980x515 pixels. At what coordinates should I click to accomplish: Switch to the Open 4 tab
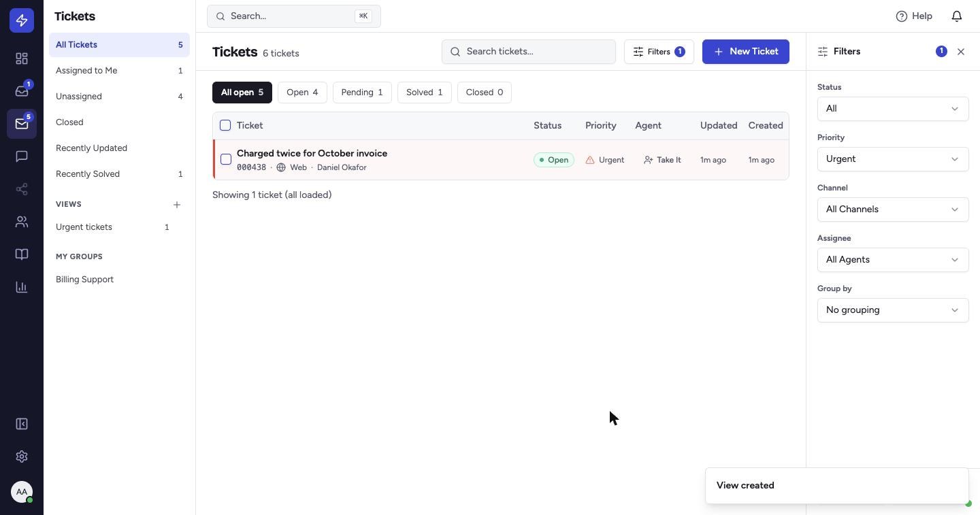(x=302, y=93)
